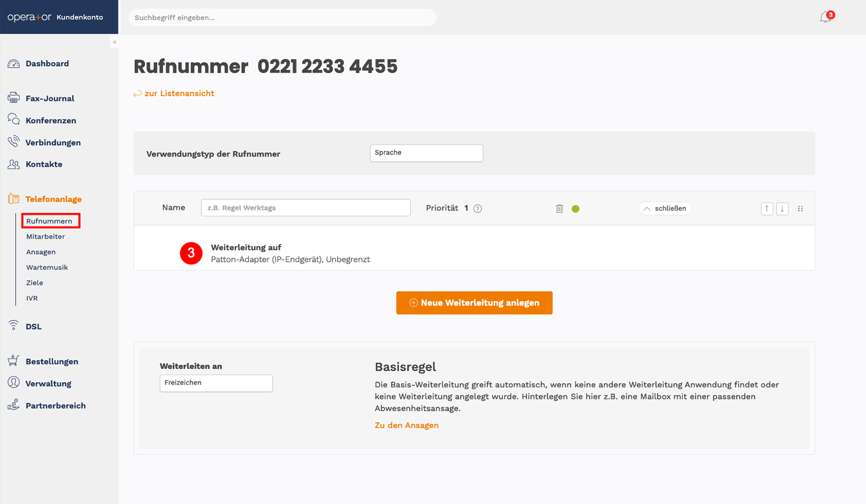Move rule down with arrow icon
This screenshot has width=866, height=504.
(x=782, y=209)
